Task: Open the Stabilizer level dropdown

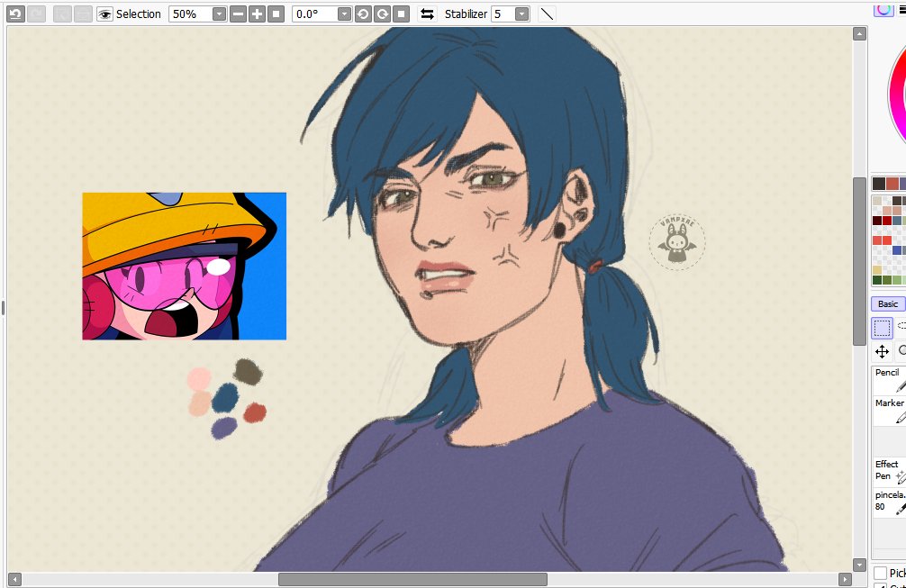Action: (521, 14)
